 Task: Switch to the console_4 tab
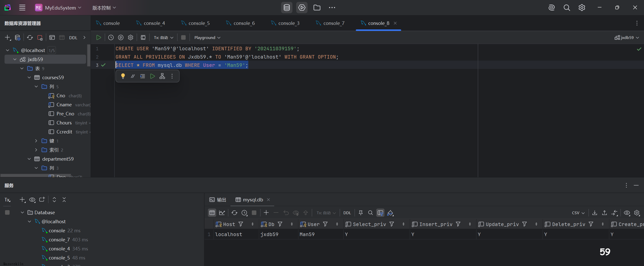(154, 23)
